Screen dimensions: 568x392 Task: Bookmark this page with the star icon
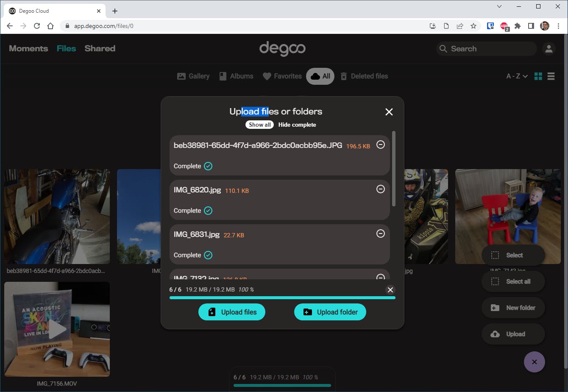(x=473, y=26)
